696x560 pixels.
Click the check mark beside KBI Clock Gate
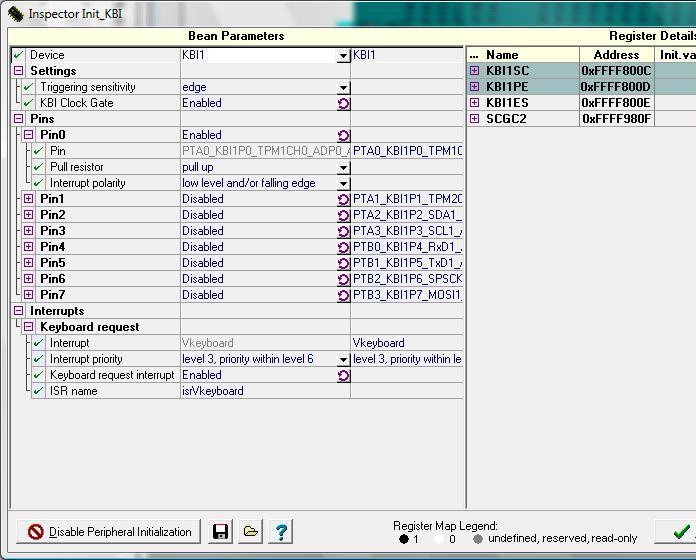pos(28,103)
